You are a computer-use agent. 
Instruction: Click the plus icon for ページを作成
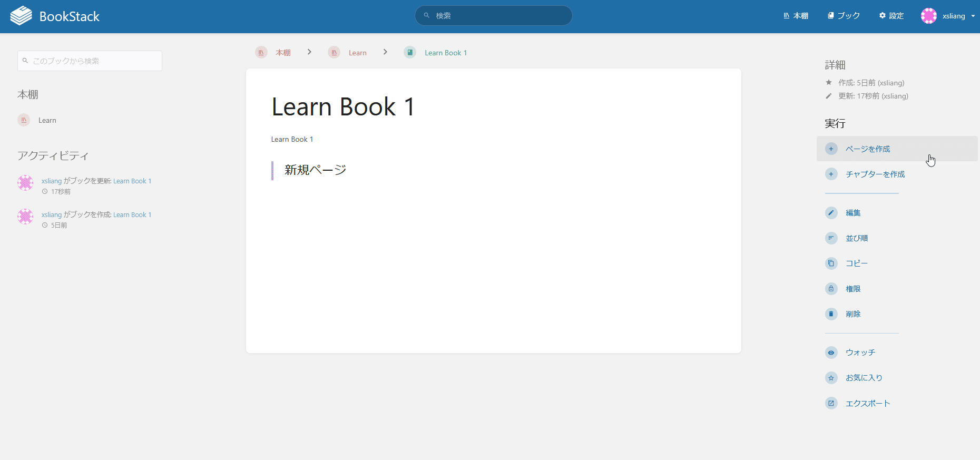pos(831,149)
